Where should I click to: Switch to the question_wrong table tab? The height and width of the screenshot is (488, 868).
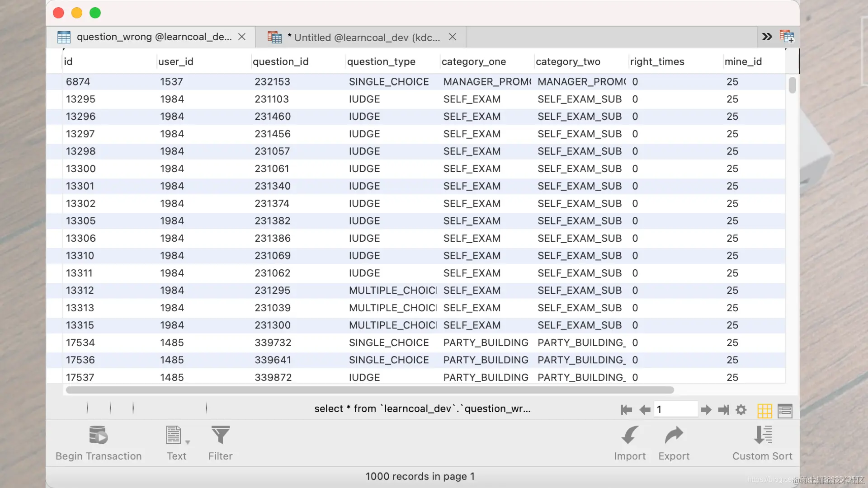point(154,37)
